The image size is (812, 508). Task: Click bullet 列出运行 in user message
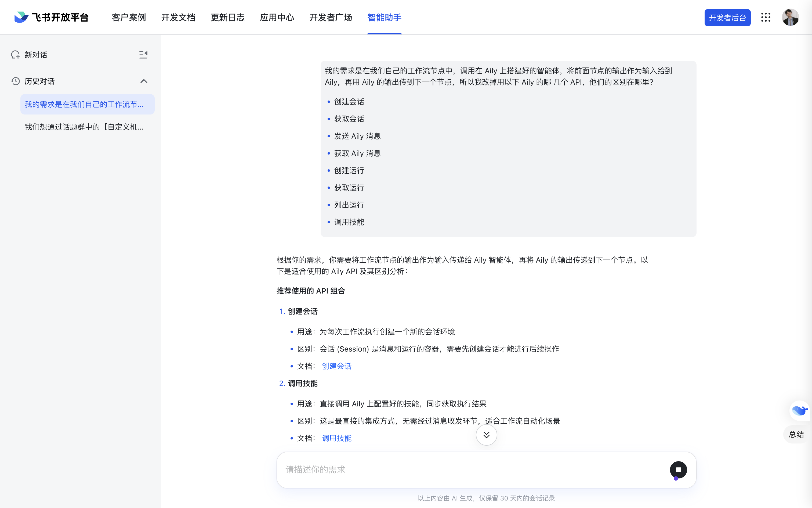pos(349,205)
